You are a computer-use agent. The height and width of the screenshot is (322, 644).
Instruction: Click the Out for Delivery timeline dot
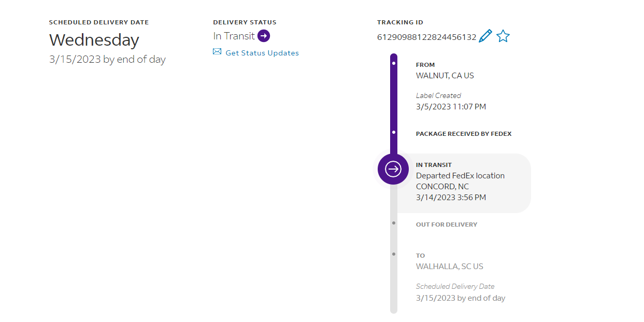(x=394, y=223)
